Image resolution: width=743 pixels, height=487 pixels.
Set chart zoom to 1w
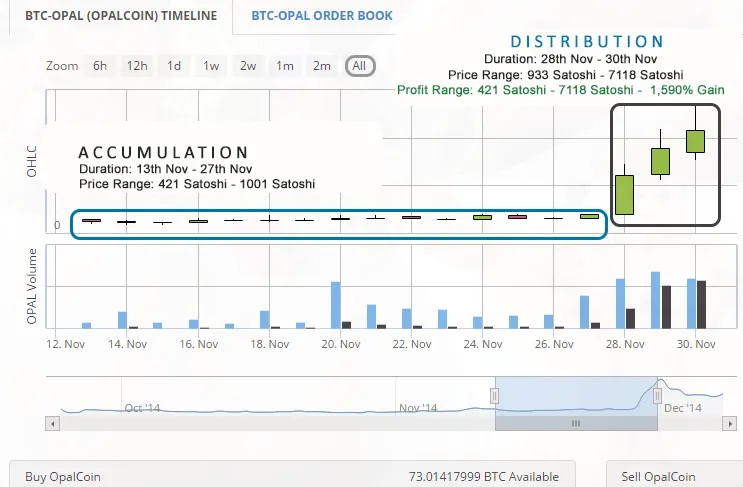[x=211, y=66]
